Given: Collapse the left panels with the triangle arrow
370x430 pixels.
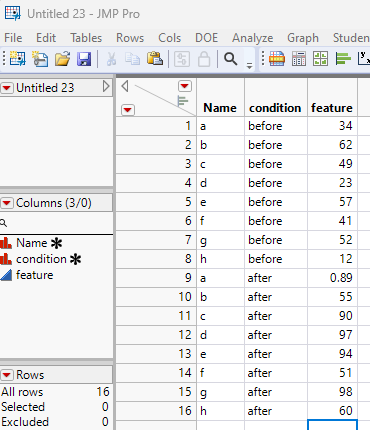Looking at the screenshot, I should pos(125,86).
